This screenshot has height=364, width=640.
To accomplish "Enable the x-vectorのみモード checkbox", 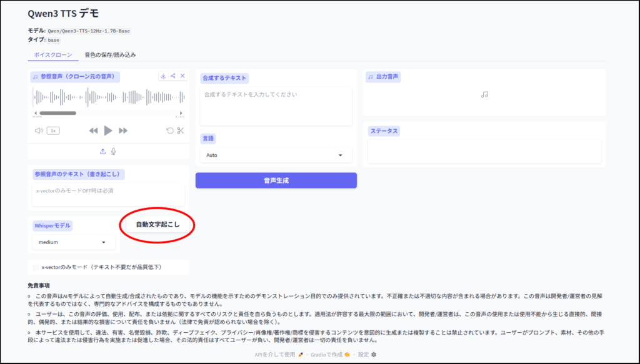I will tap(36, 267).
